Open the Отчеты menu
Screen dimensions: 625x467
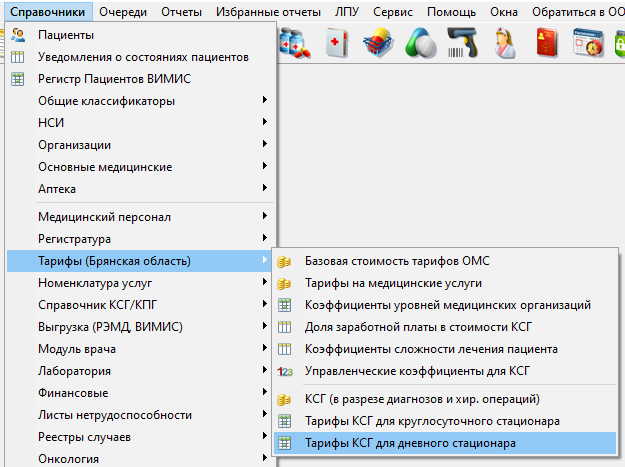[x=180, y=12]
